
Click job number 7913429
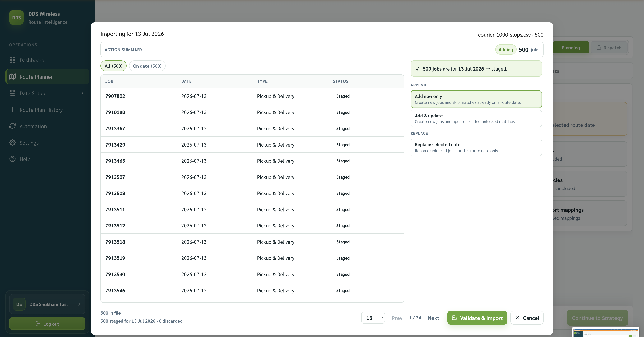coord(115,145)
